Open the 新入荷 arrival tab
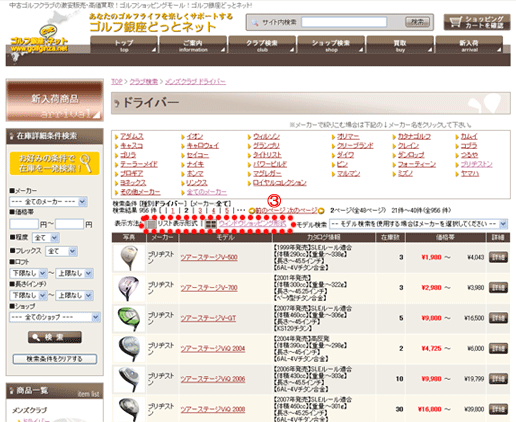Image resolution: width=516 pixels, height=422 pixels. [469, 45]
